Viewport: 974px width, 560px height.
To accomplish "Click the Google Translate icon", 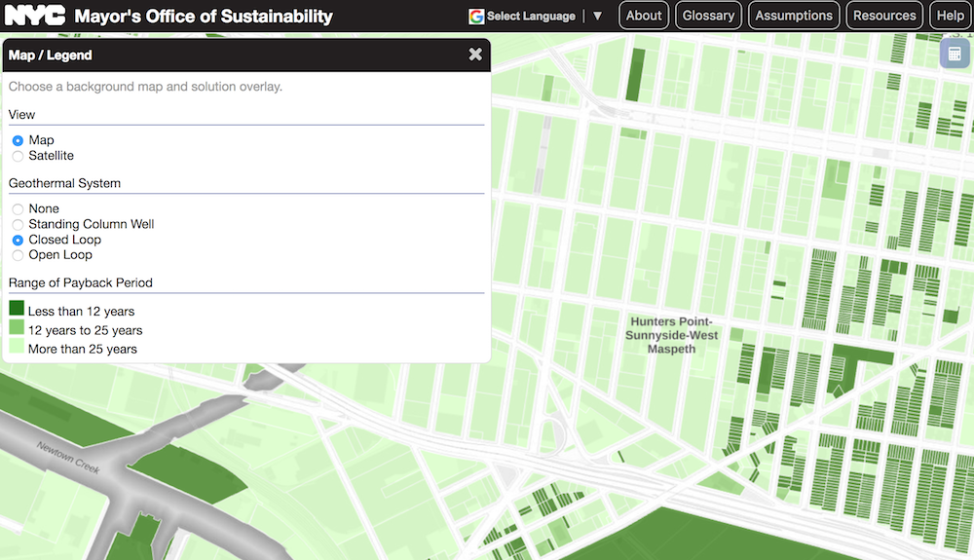I will [x=476, y=17].
